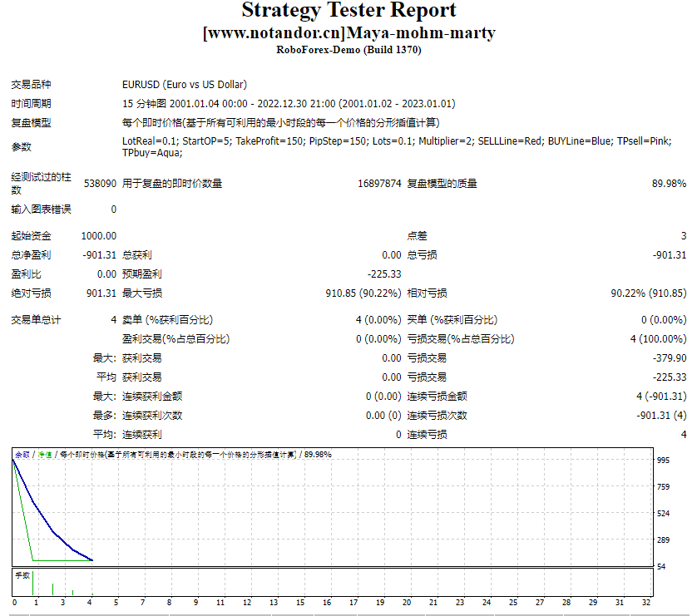Select the initial deposit value 1000.00
The image size is (697, 616).
tap(99, 236)
